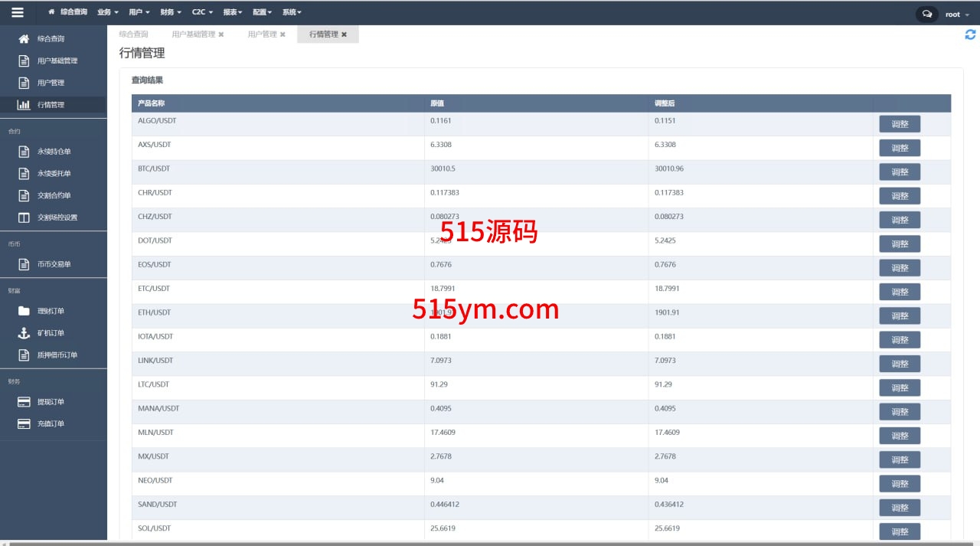Image resolution: width=980 pixels, height=546 pixels.
Task: Open the chat message bubble icon
Action: [927, 14]
